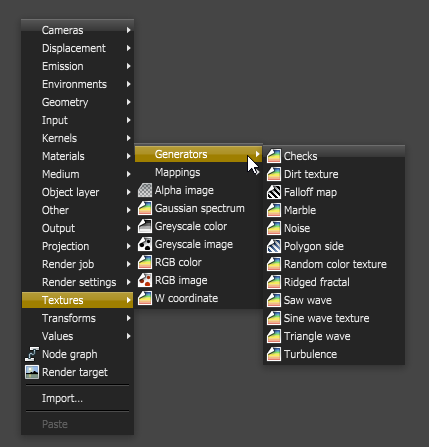429x447 pixels.
Task: Expand the Cameras submenu arrow
Action: click(128, 30)
